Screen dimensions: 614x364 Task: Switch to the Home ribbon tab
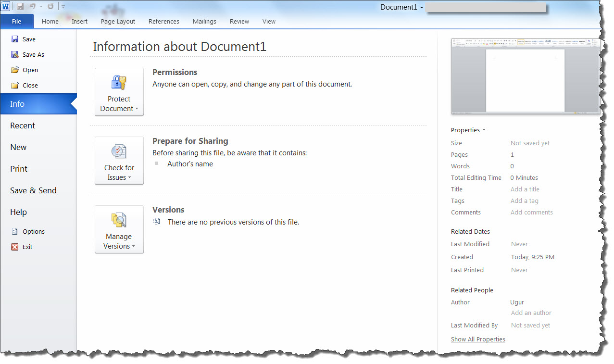(50, 22)
